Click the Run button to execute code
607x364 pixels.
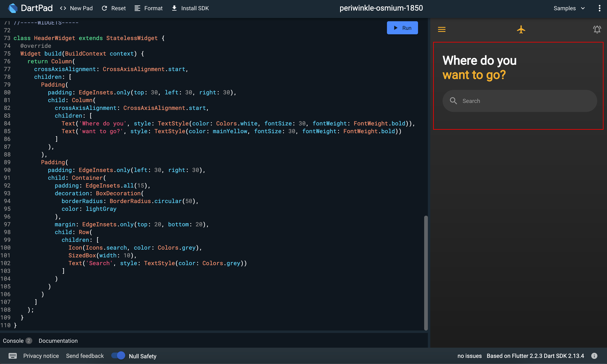[402, 28]
